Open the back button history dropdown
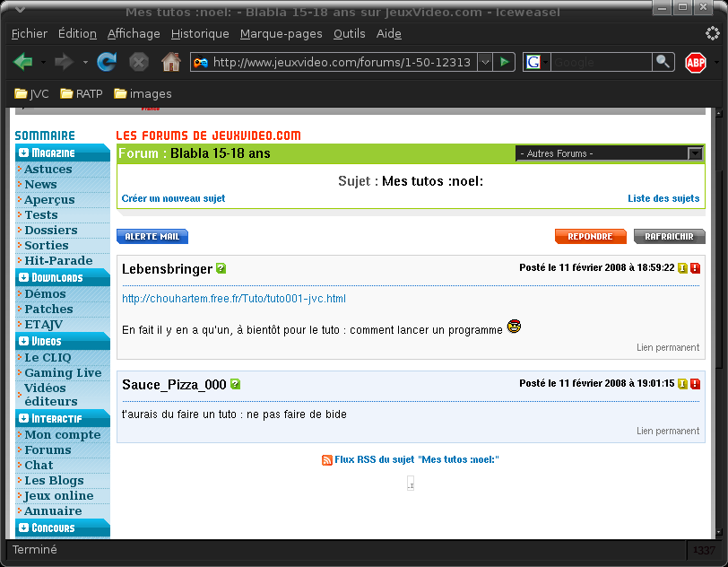Screen dimensions: 728x567 [43, 62]
